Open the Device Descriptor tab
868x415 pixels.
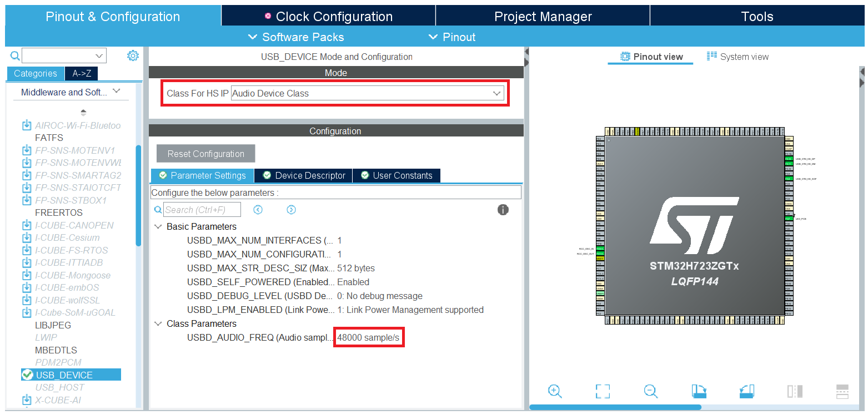point(303,175)
